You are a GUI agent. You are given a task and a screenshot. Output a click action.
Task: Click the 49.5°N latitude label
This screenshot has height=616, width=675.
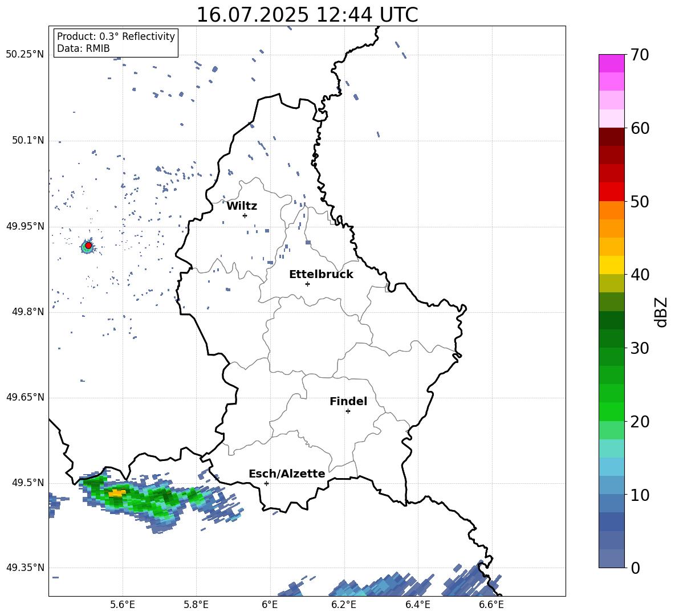coord(28,483)
